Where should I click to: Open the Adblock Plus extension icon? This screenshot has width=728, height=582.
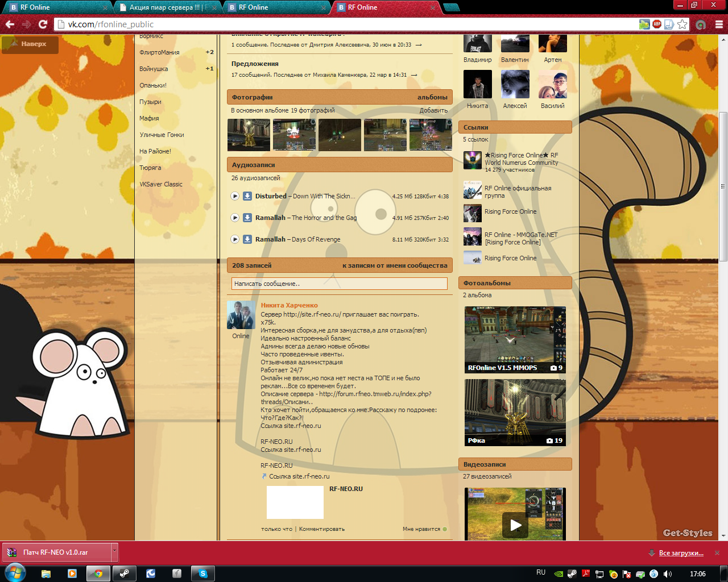pos(657,24)
